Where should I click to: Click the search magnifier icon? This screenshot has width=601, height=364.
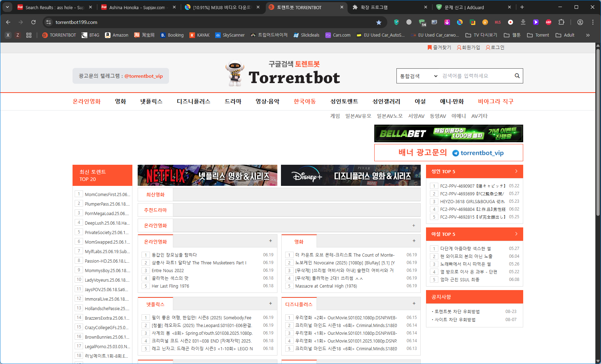[517, 76]
